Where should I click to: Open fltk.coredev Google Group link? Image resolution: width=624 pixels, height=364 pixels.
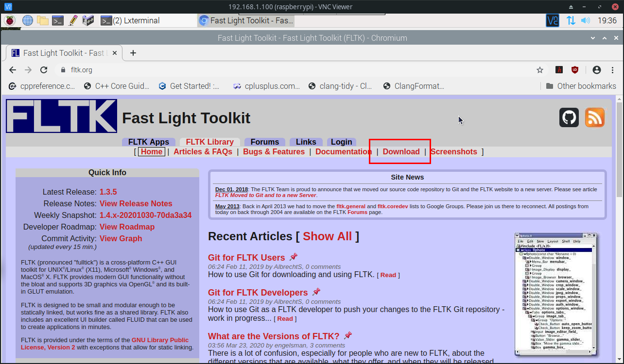392,206
